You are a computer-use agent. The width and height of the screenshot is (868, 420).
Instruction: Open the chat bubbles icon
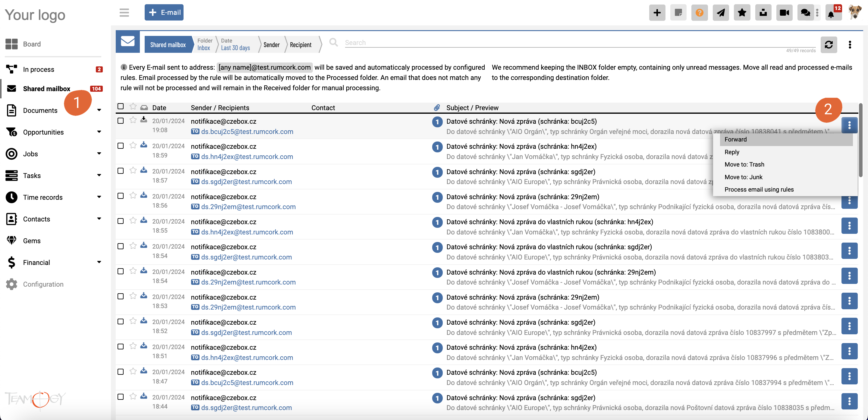point(805,13)
